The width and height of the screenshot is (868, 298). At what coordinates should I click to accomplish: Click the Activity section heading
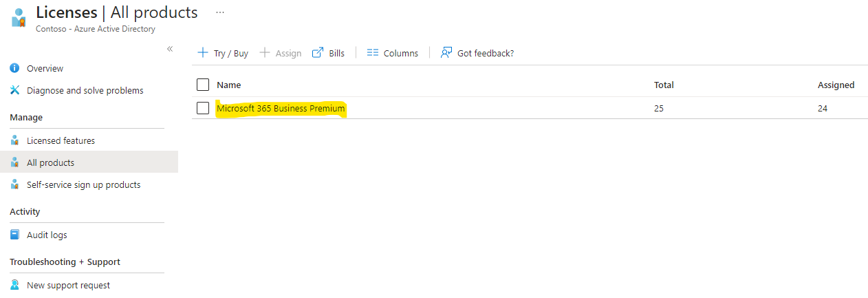click(25, 211)
